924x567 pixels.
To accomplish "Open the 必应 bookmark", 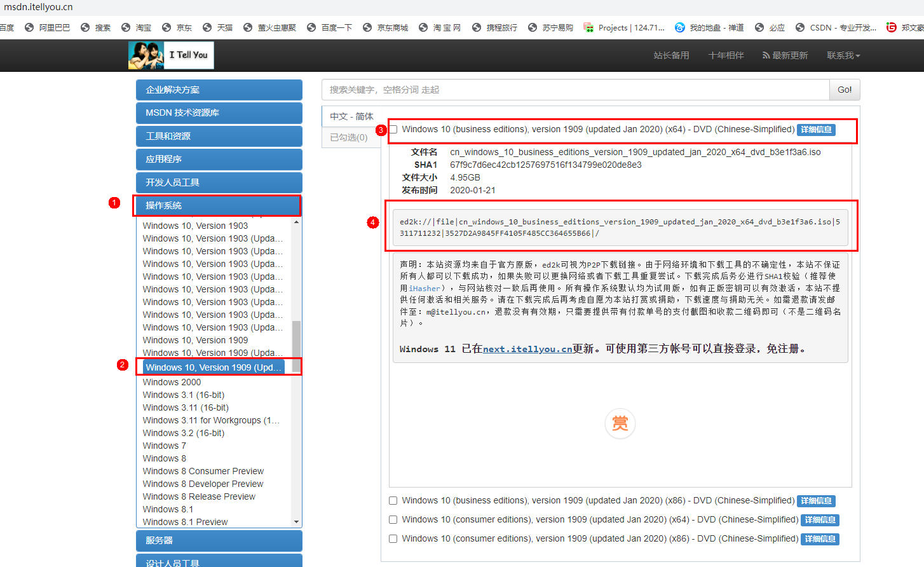I will 770,27.
